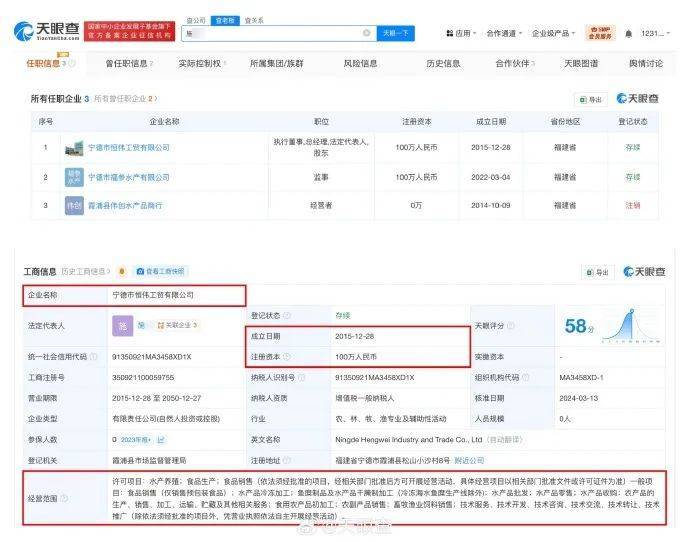Image resolution: width=690 pixels, height=542 pixels.
Task: Open the 所属集团/族群 tab
Action: click(276, 64)
